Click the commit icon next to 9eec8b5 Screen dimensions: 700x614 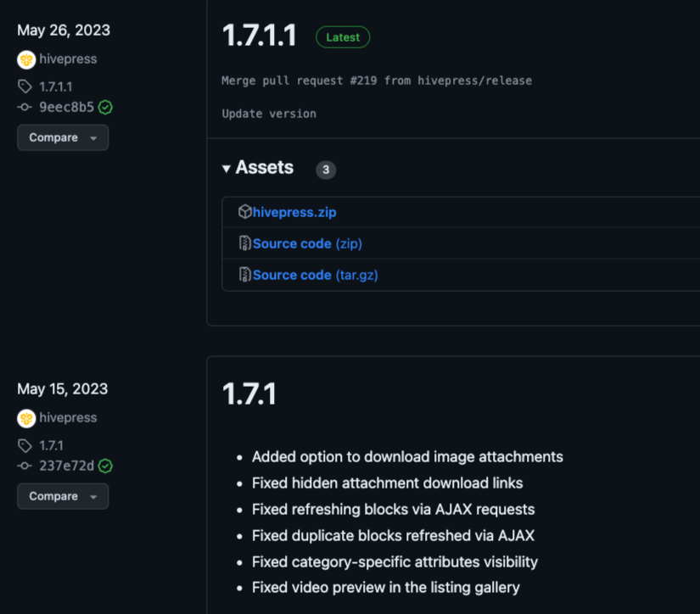point(23,107)
